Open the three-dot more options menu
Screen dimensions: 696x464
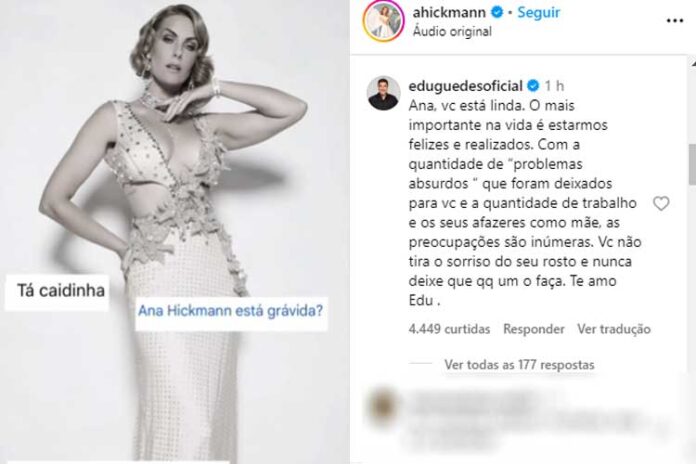[x=675, y=20]
